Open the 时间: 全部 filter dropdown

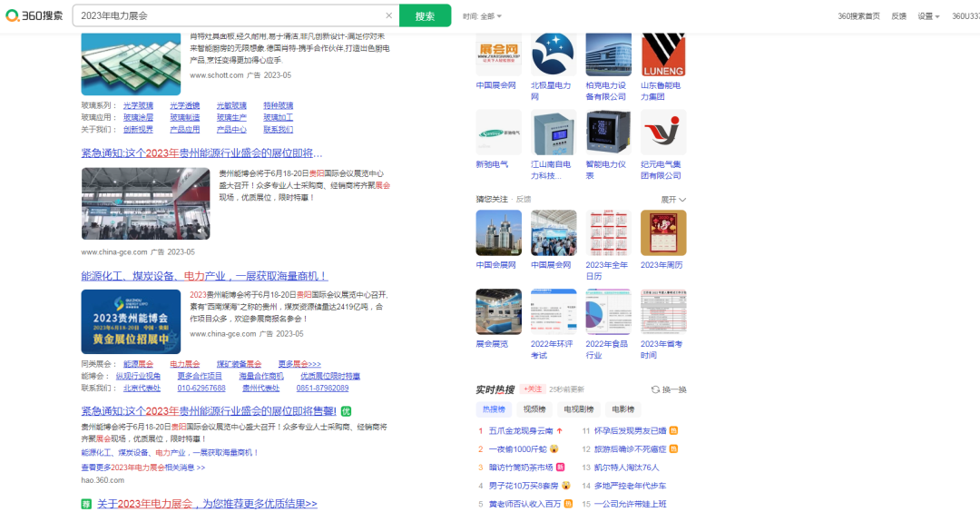point(482,16)
